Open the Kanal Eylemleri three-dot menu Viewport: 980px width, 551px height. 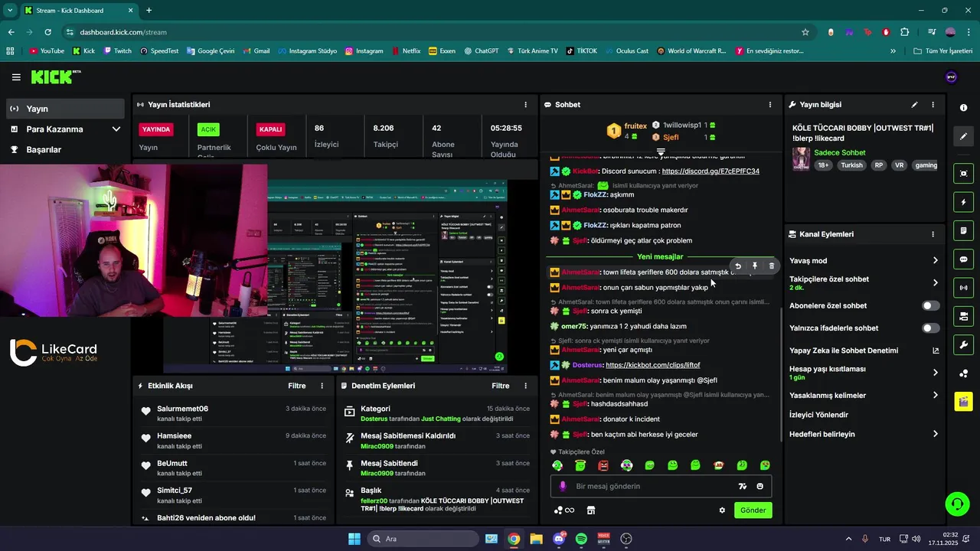coord(933,234)
